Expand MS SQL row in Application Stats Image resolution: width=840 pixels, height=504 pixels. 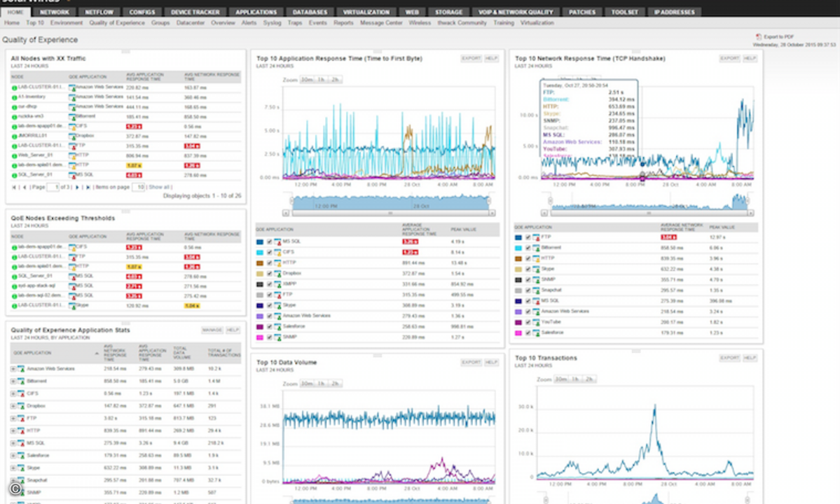click(13, 443)
